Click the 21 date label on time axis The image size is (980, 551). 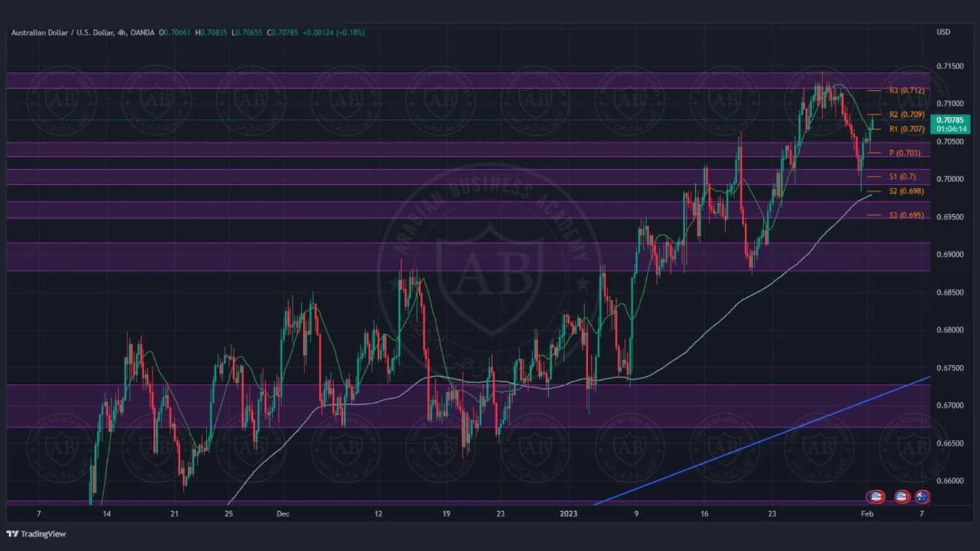click(x=174, y=514)
